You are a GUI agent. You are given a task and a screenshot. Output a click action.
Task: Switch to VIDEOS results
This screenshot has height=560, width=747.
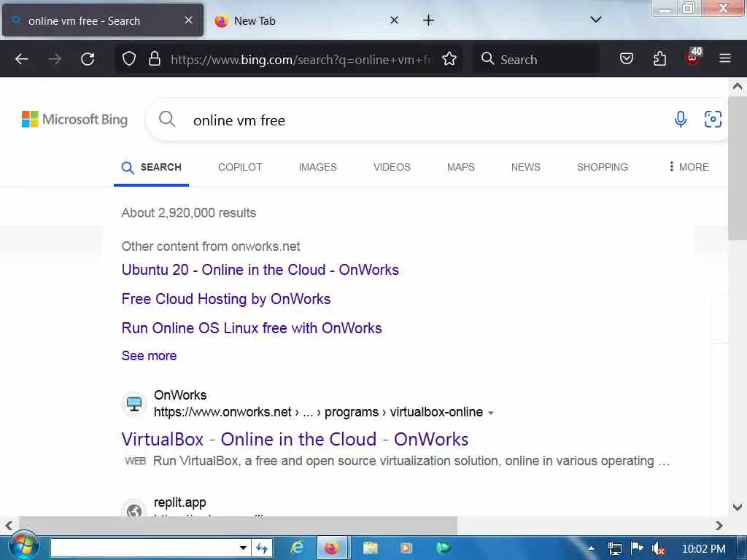tap(392, 167)
